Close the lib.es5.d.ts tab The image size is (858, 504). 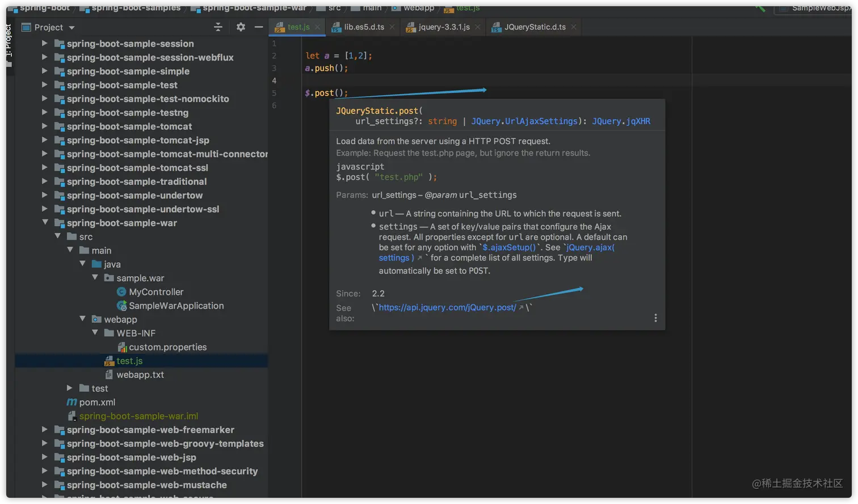click(392, 27)
